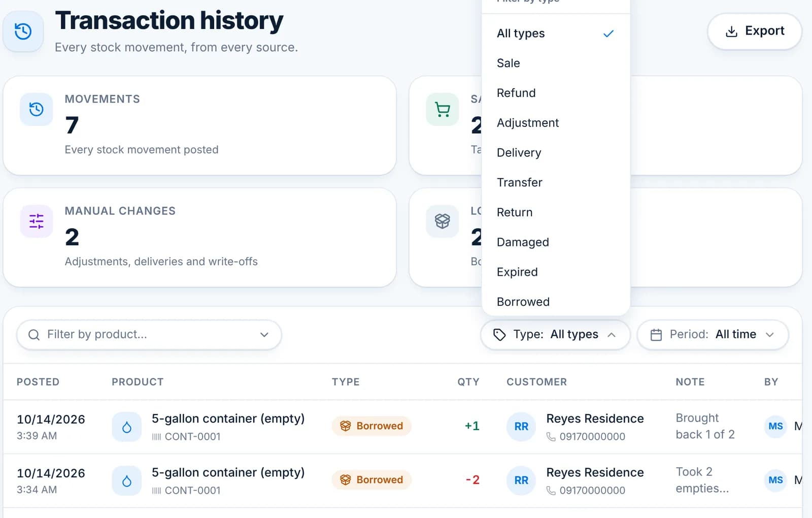Click the CUSTOMER column header
Screen dimensions: 812x518
(x=536, y=382)
